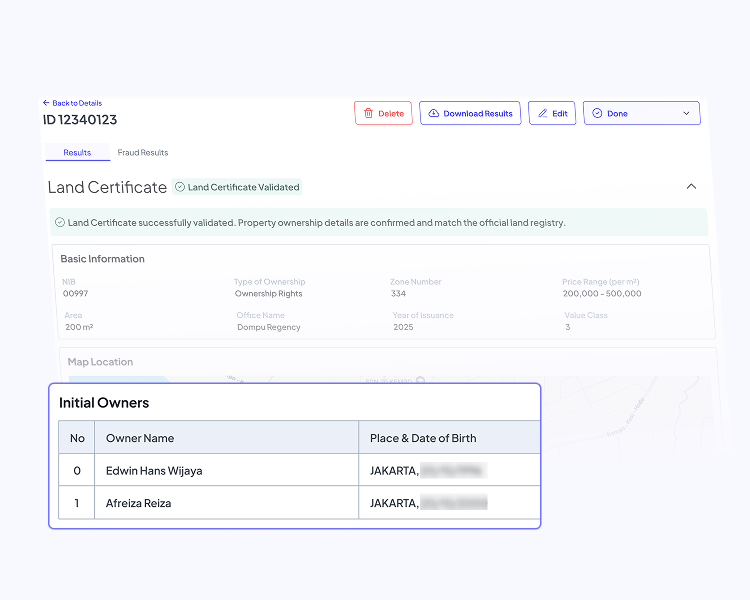750x600 pixels.
Task: Click the validated check icon in green badge
Action: coord(180,187)
